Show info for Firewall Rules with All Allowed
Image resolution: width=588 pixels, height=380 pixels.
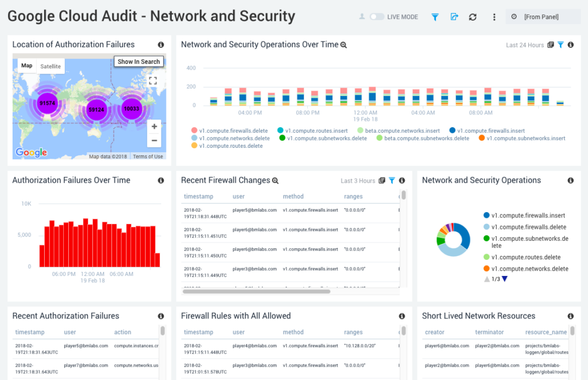point(402,316)
